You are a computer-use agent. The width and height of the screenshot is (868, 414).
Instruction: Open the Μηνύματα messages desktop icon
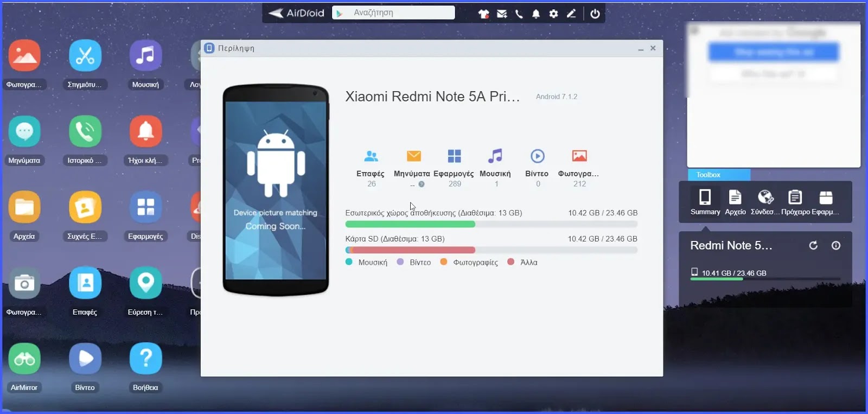24,131
